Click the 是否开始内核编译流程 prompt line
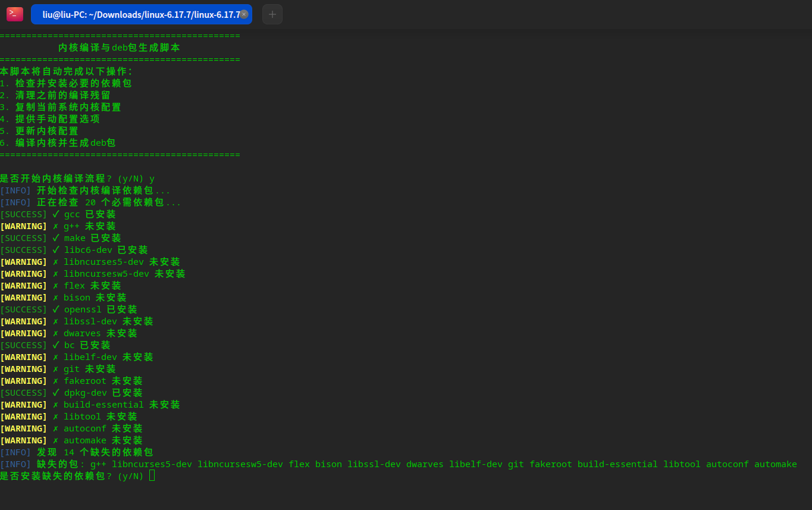 click(77, 179)
